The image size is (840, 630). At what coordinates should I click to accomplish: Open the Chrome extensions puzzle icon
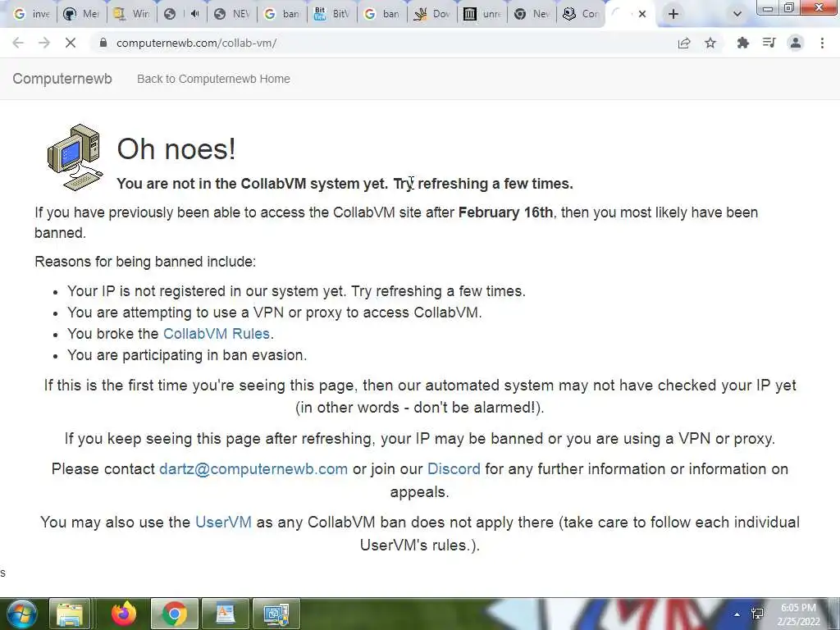click(742, 43)
